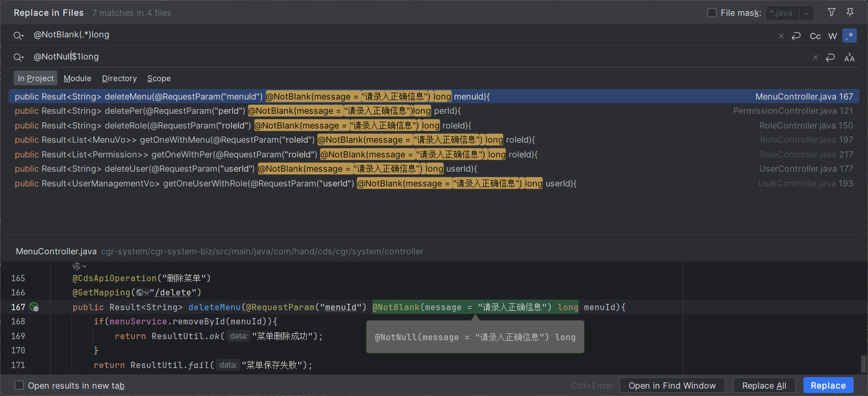Screen dimensions: 868x396
Task: Select getOneUserWithRole result in UserController.java 193
Action: coord(434,183)
